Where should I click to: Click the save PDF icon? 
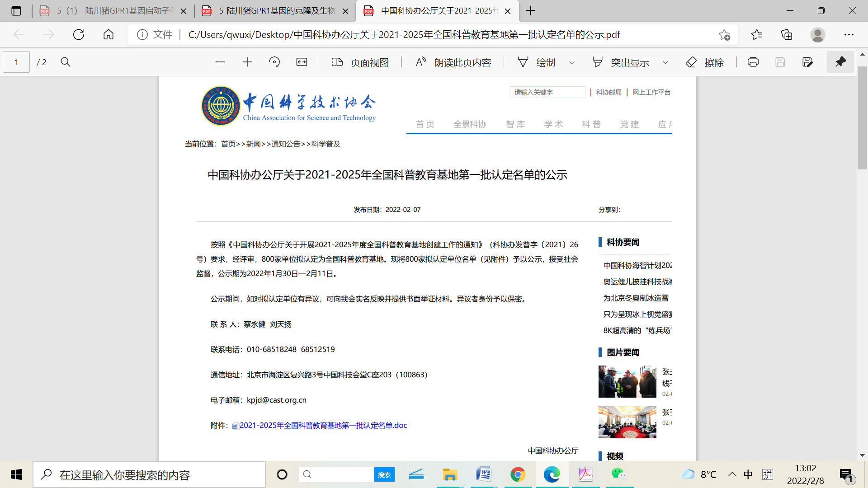pos(780,62)
